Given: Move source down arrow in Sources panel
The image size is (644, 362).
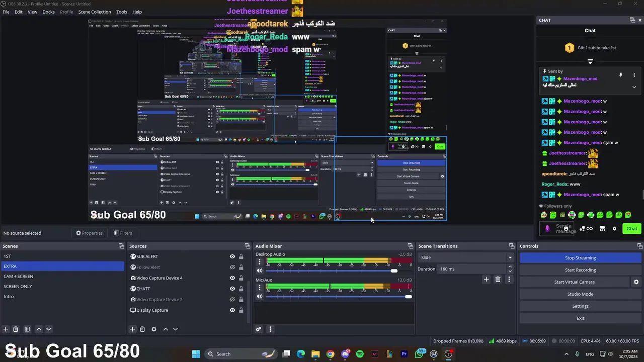Looking at the screenshot, I should [175, 329].
